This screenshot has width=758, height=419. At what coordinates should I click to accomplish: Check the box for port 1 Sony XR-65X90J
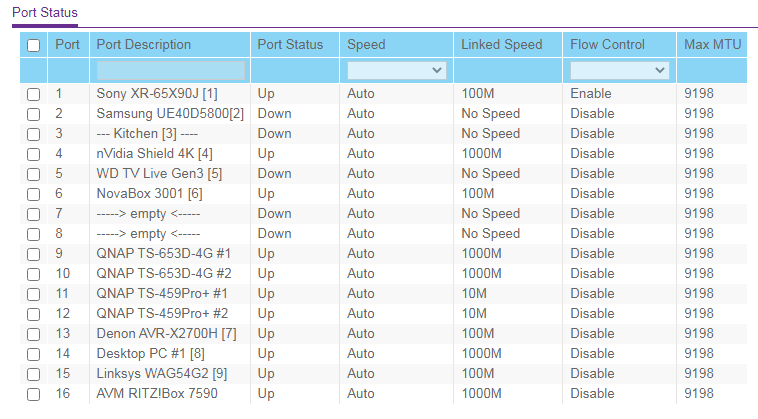(x=33, y=94)
